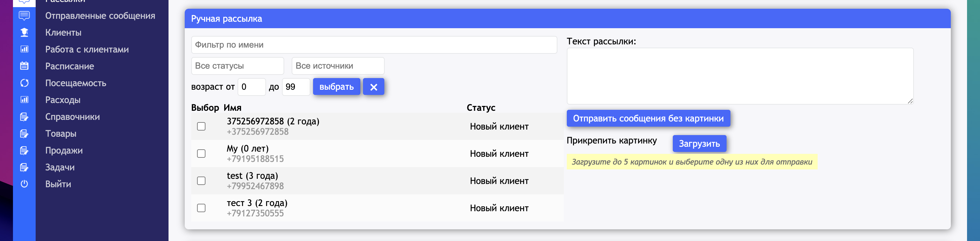Click the circular refresh icon for Посещаемость

(x=24, y=83)
